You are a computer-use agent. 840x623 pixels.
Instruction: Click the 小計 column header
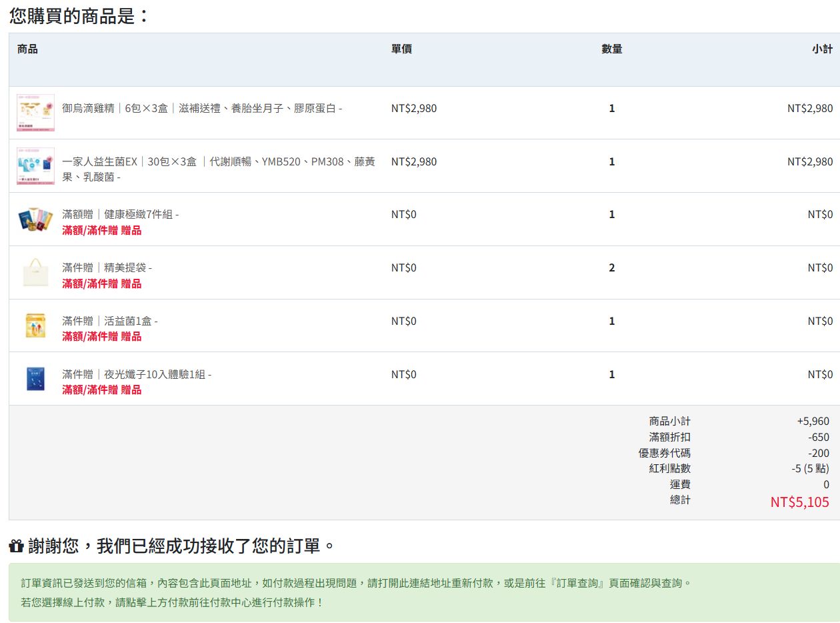pyautogui.click(x=822, y=49)
